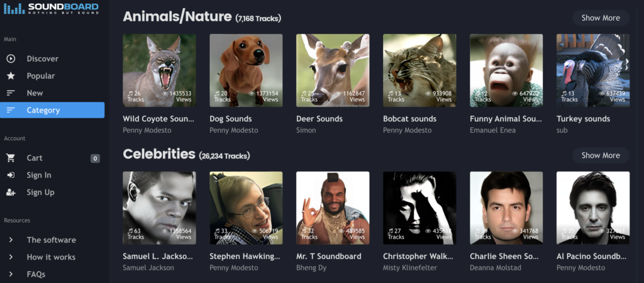The height and width of the screenshot is (283, 644).
Task: Click author Deanna Molstad
Action: 496,268
